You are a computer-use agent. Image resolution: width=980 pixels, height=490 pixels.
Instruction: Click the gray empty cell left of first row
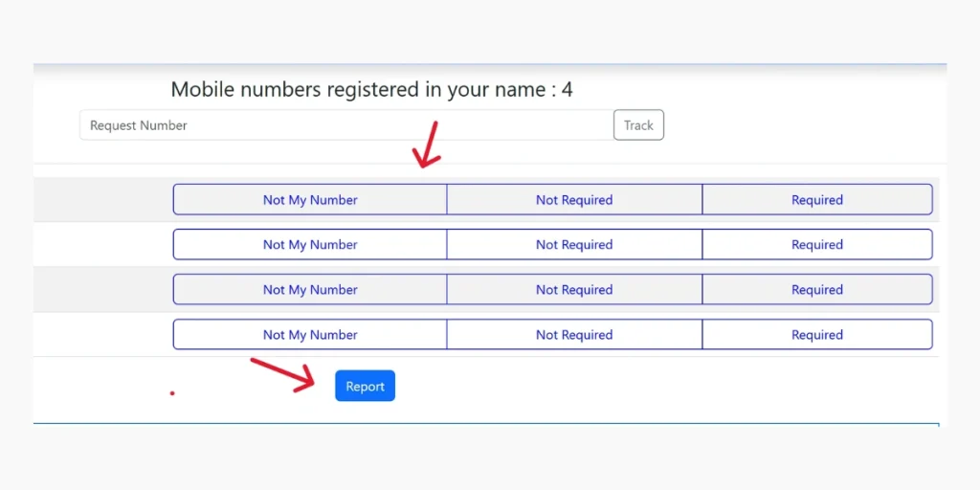(x=102, y=200)
